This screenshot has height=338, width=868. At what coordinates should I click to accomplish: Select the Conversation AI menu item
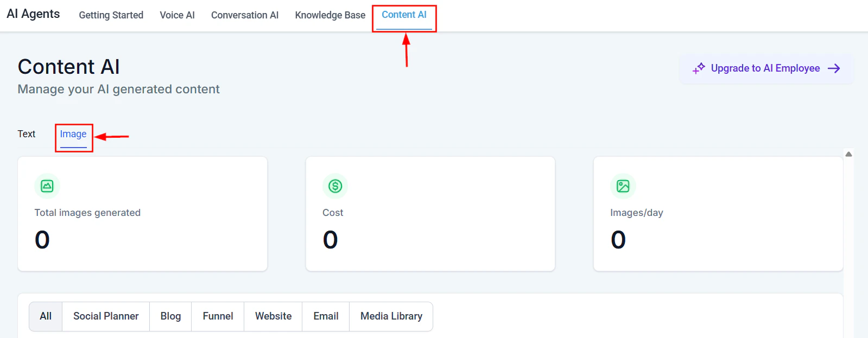(x=245, y=15)
